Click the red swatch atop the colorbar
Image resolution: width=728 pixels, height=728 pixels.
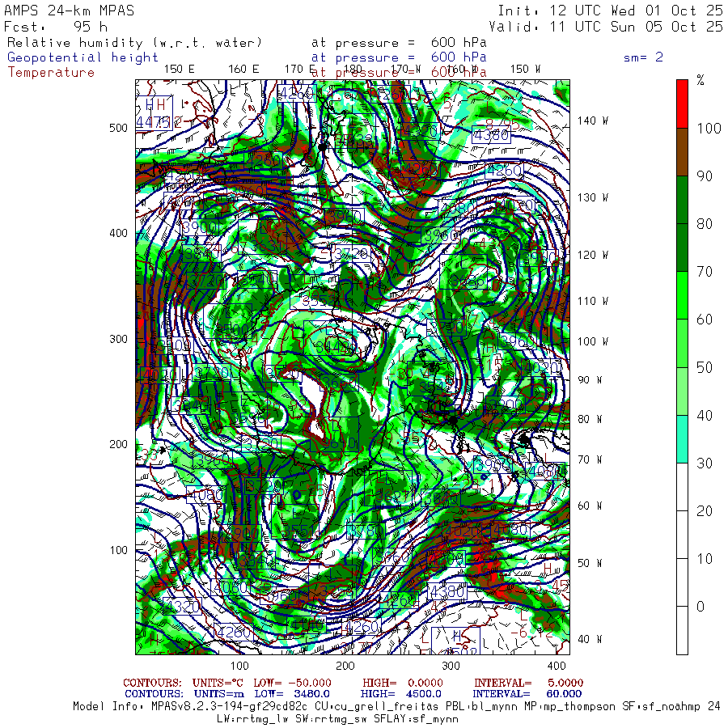682,103
